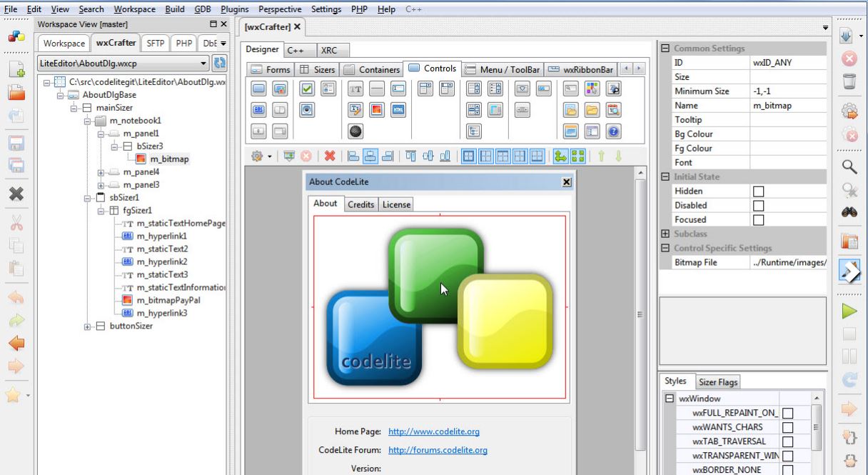
Task: Align right sizer flag button
Action: [388, 156]
